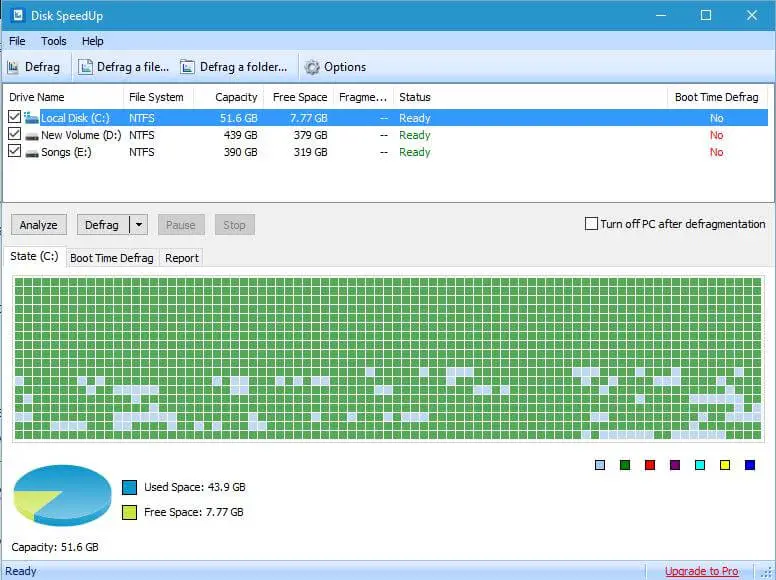776x580 pixels.
Task: Click the purple legend swatch
Action: (675, 465)
